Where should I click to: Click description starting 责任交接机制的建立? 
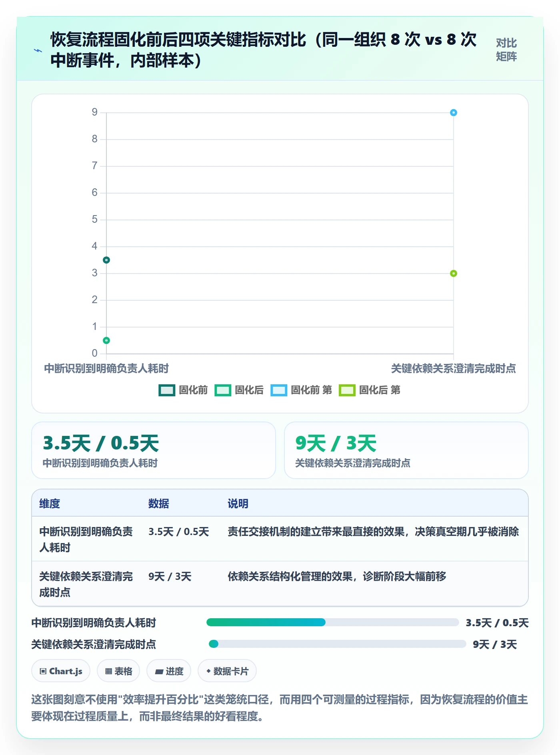373,532
